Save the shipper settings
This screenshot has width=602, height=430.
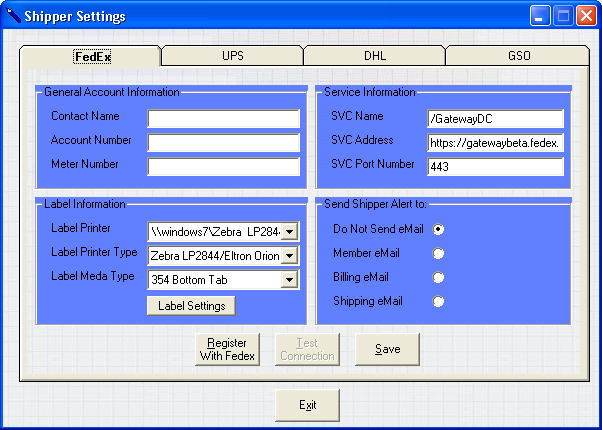pyautogui.click(x=387, y=349)
